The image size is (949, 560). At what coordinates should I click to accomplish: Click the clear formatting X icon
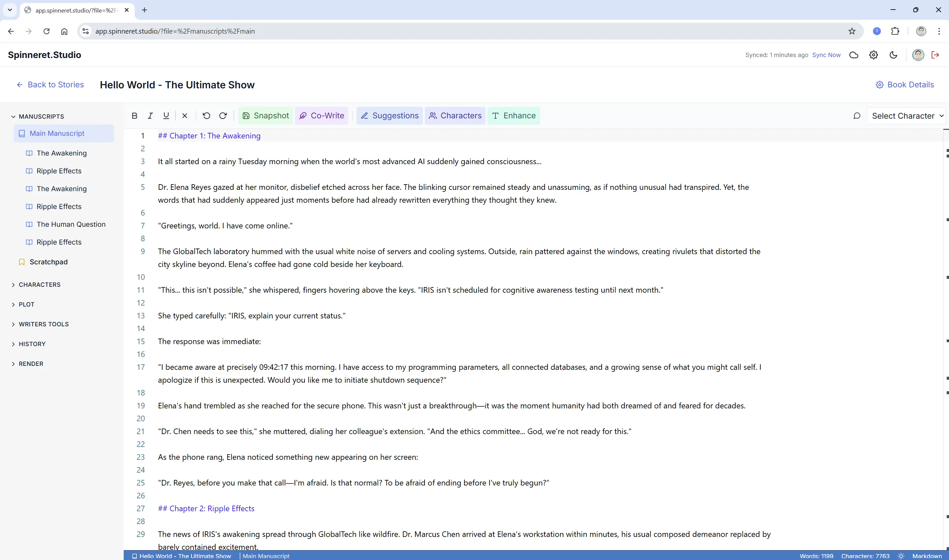185,116
